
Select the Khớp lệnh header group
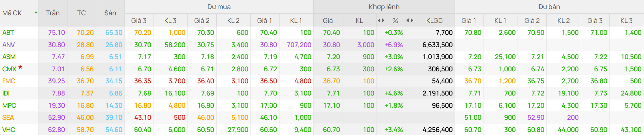[x=384, y=7]
